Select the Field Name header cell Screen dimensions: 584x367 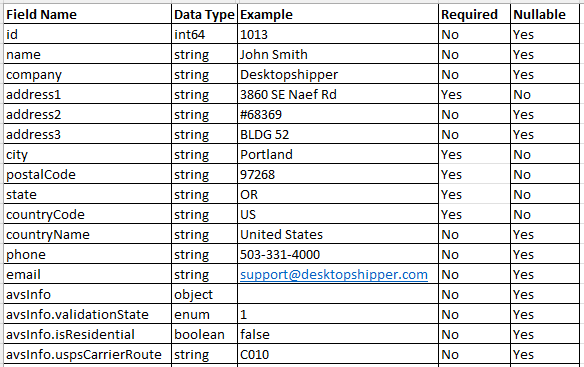point(88,14)
